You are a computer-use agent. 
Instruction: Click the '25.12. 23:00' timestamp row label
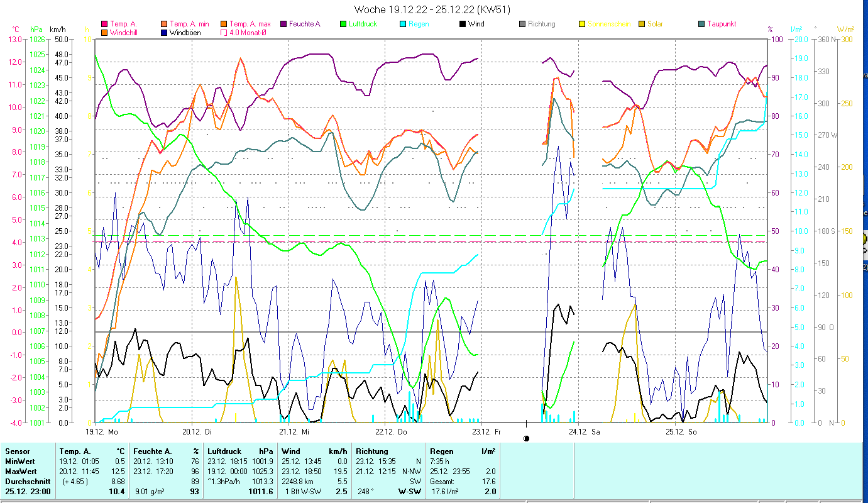[28, 491]
